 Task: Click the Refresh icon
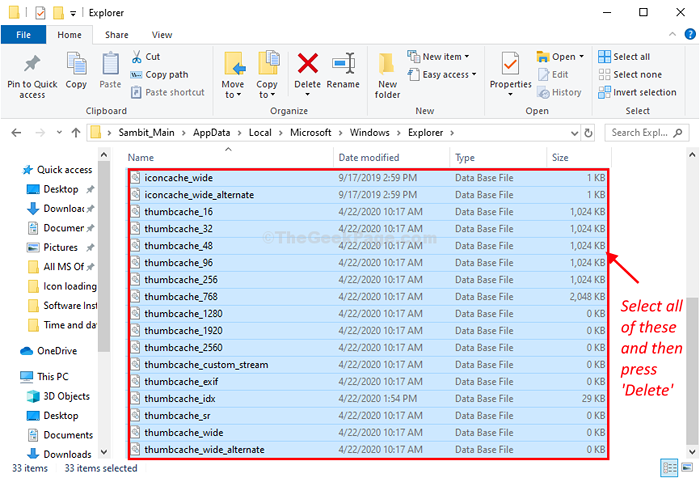pyautogui.click(x=588, y=133)
